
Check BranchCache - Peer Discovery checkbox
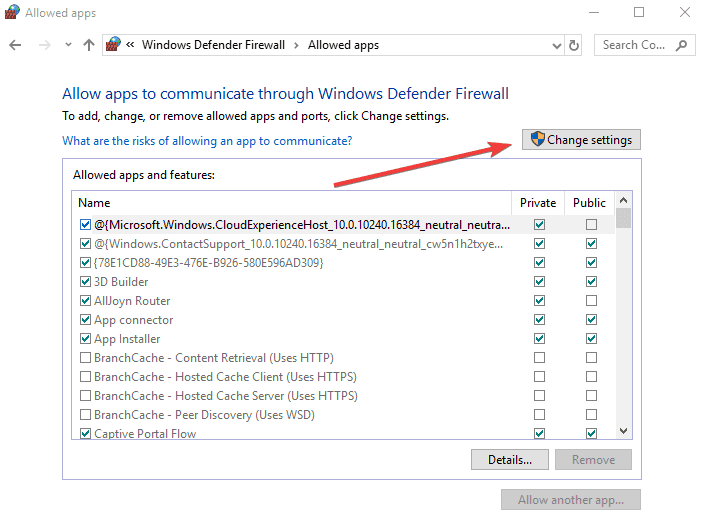point(85,415)
